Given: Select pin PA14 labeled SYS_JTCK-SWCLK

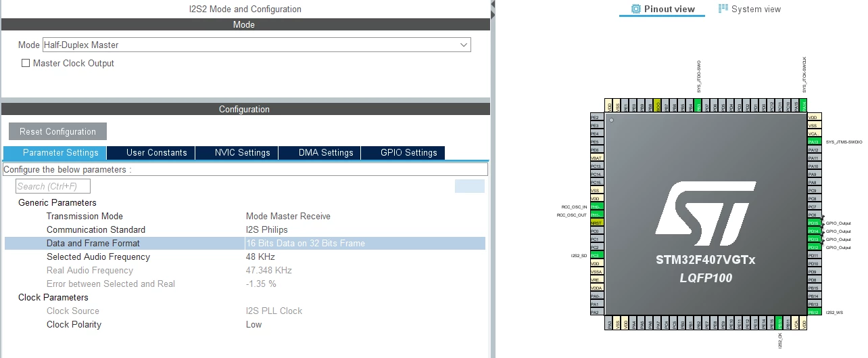Looking at the screenshot, I should point(804,105).
